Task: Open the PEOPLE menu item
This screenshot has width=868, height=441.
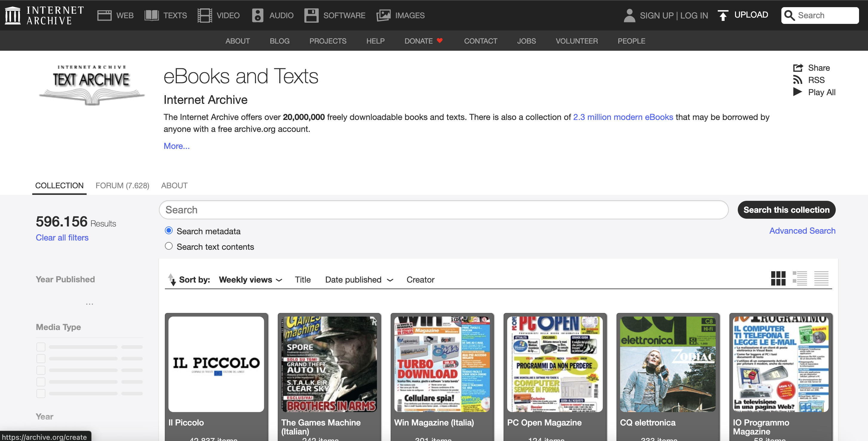Action: [x=631, y=41]
